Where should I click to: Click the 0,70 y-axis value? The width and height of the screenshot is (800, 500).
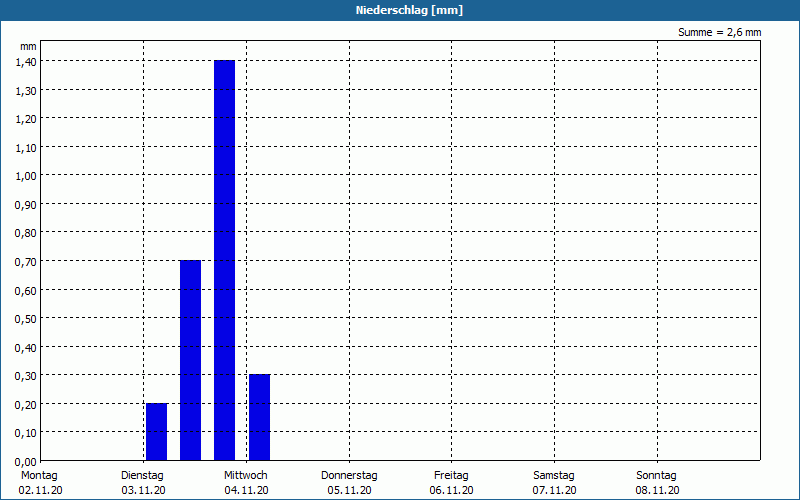pyautogui.click(x=26, y=261)
